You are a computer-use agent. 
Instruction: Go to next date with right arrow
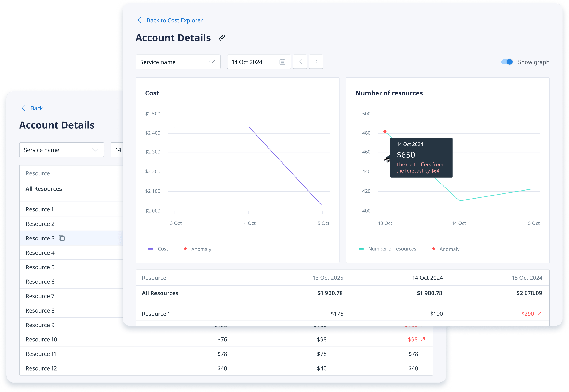click(316, 62)
